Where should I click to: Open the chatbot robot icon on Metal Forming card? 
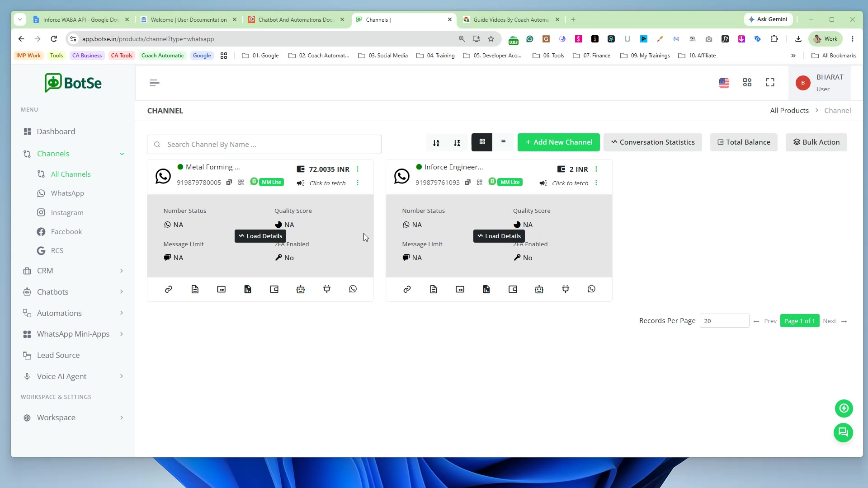[301, 289]
